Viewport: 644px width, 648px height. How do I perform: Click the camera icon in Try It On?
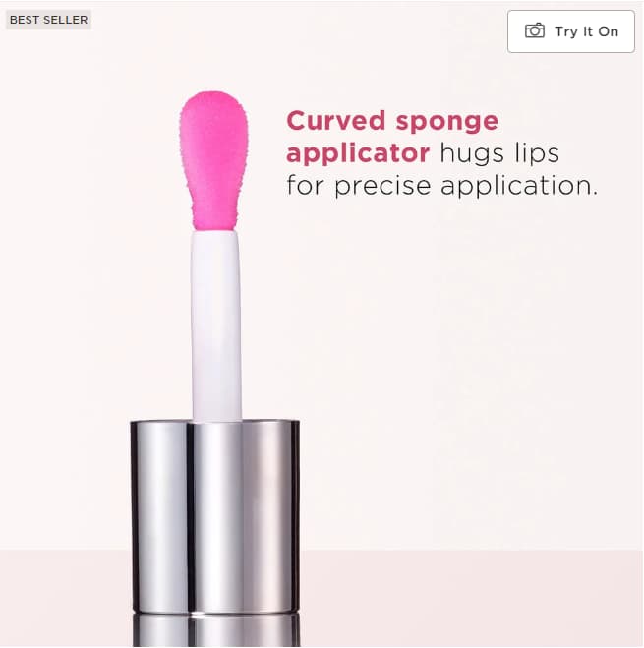pyautogui.click(x=535, y=31)
